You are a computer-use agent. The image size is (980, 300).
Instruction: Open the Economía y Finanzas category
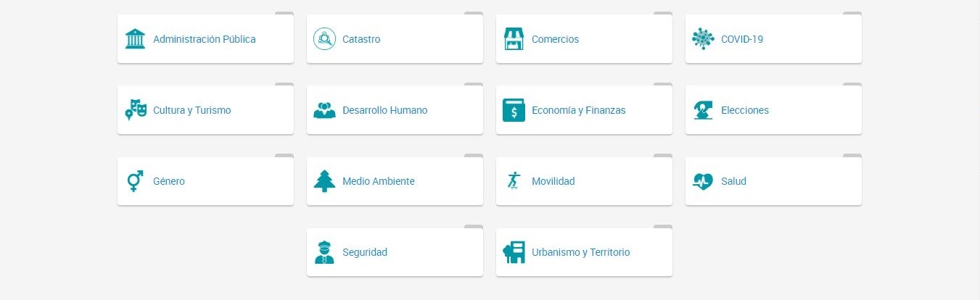(578, 110)
